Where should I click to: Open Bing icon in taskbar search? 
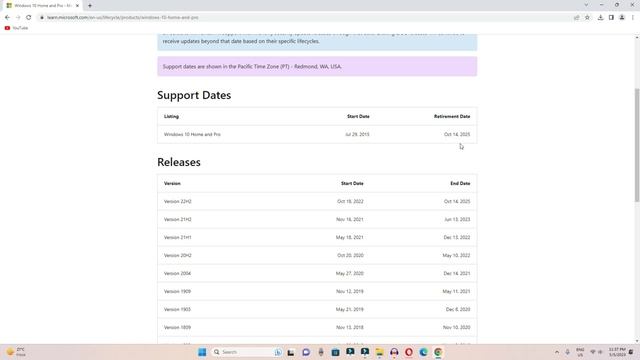(278, 352)
